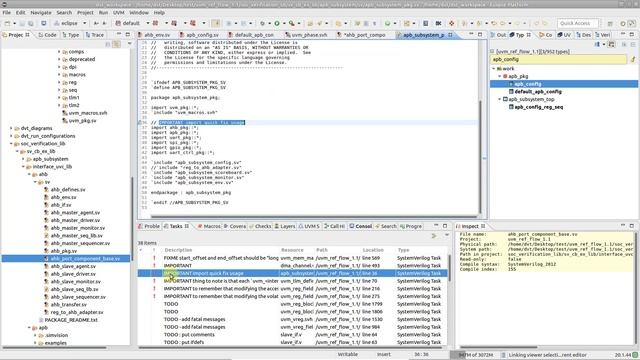Click the heap garbage collector status icon
The image size is (640, 360).
coord(503,355)
